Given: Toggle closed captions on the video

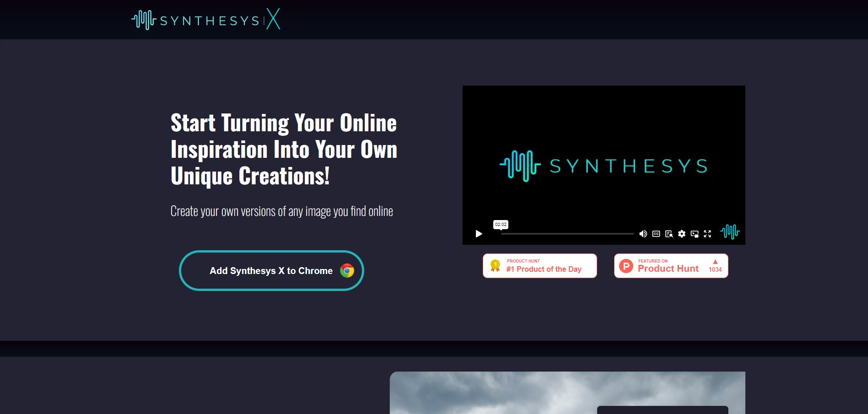Looking at the screenshot, I should pyautogui.click(x=656, y=234).
